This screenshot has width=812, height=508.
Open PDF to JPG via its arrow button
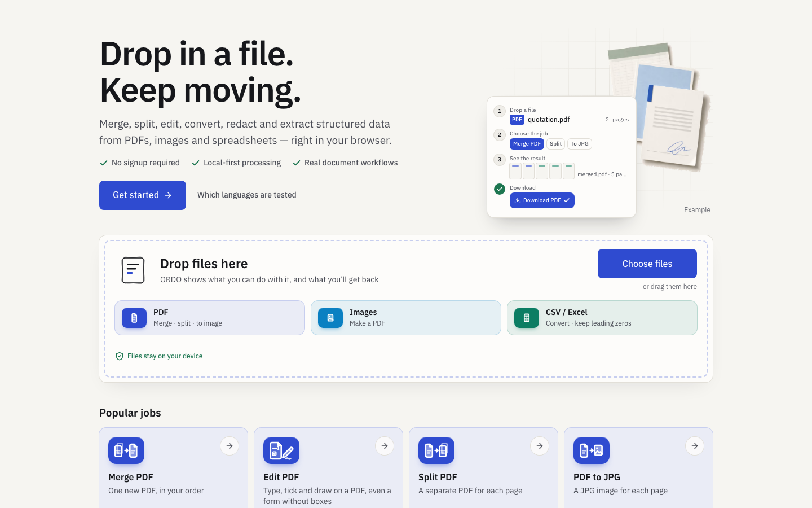pos(695,446)
